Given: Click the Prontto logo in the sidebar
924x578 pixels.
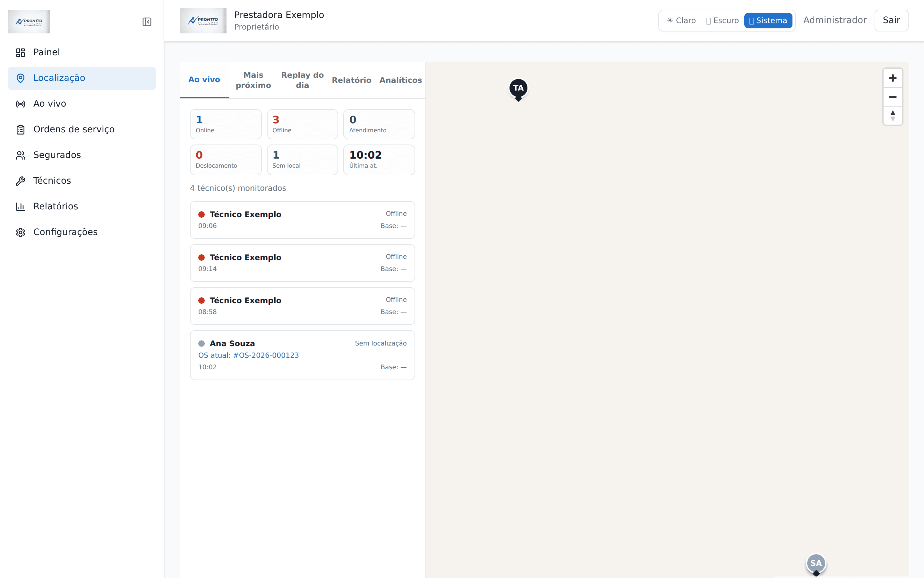Looking at the screenshot, I should [29, 22].
